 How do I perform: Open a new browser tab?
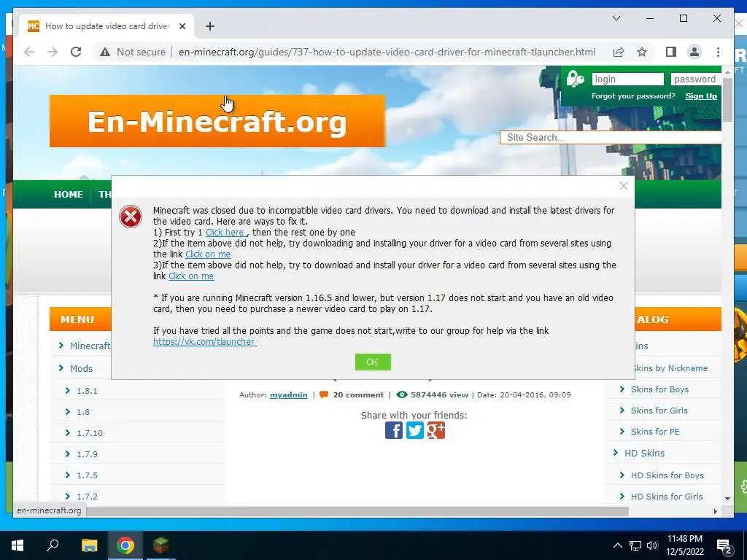pos(209,26)
